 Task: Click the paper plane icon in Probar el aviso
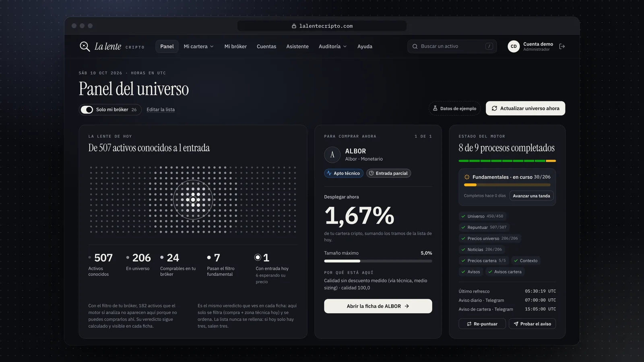click(x=516, y=324)
